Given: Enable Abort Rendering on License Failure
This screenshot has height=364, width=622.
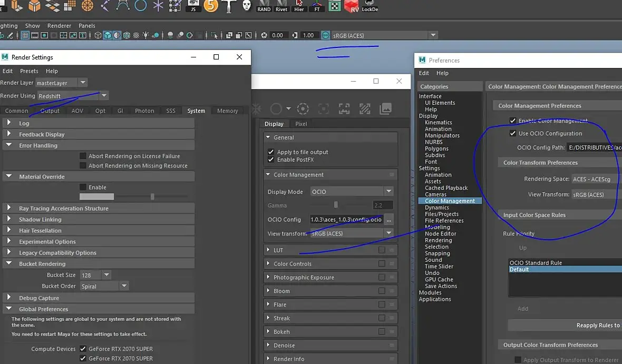Looking at the screenshot, I should point(83,156).
